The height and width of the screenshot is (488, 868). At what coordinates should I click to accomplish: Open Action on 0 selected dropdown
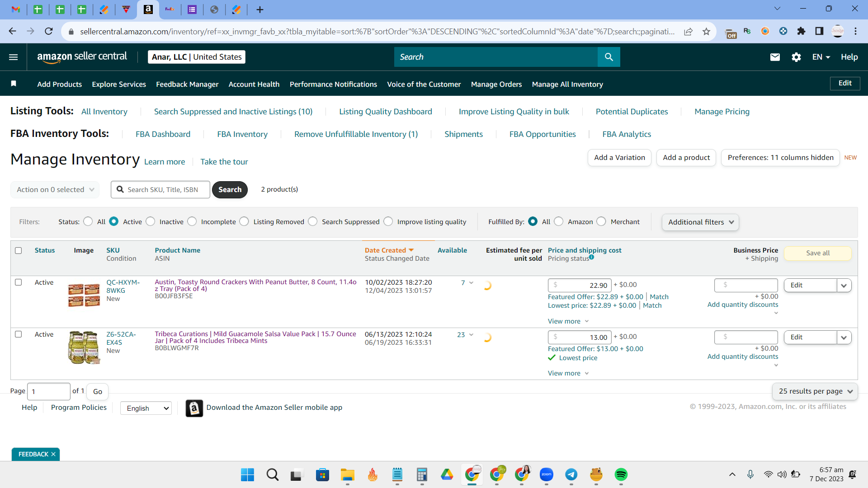[x=55, y=190]
